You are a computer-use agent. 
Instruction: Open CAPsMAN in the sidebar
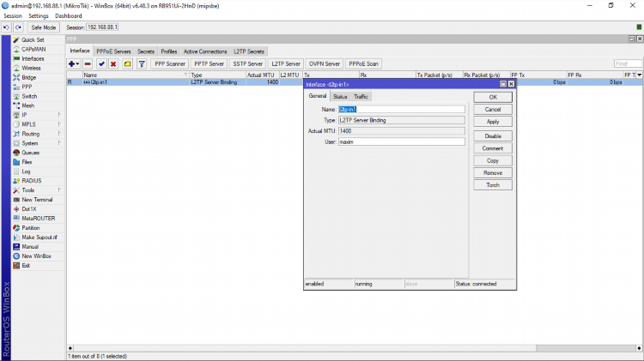(x=33, y=49)
